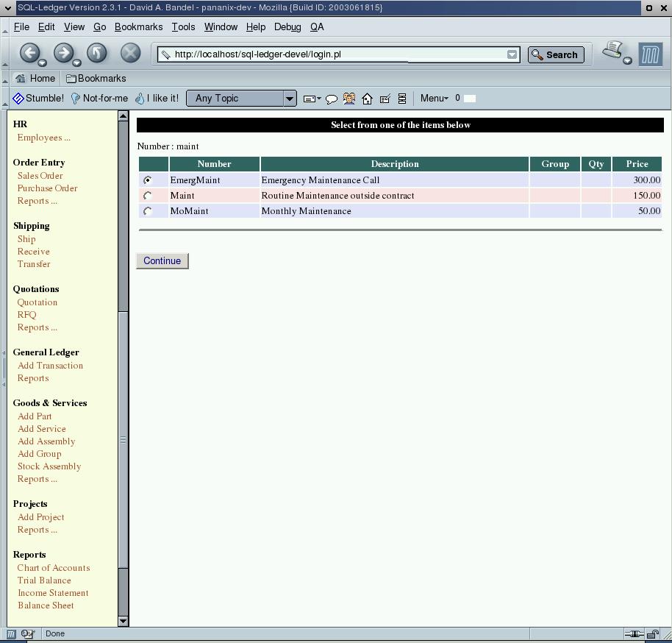Screen dimensions: 672x643
Task: Click the I like it! thumbs-up button
Action: 157,98
